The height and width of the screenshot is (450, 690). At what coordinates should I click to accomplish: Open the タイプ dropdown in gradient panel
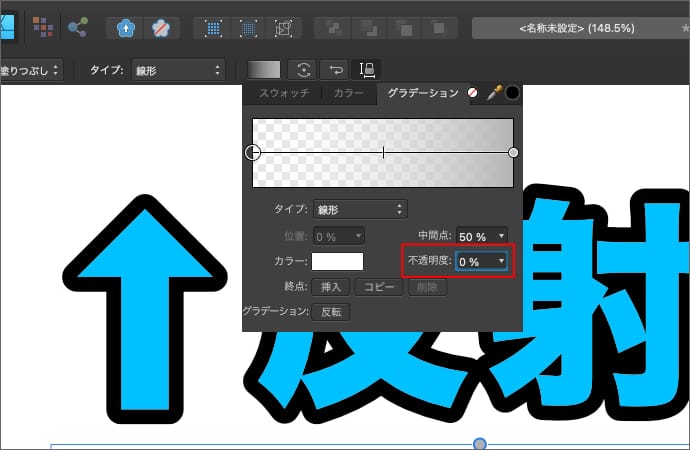click(x=360, y=210)
